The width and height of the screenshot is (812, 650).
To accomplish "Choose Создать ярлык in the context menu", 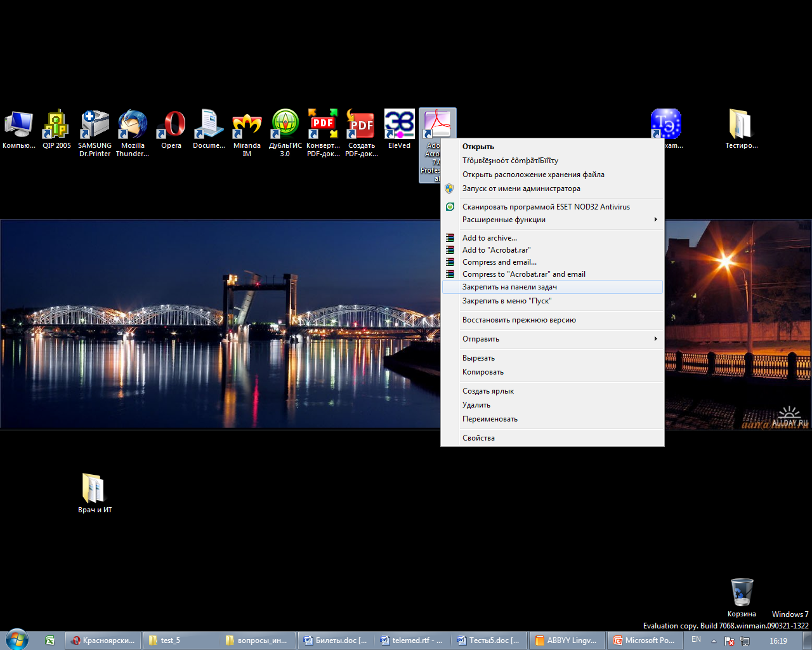I will pos(553,391).
